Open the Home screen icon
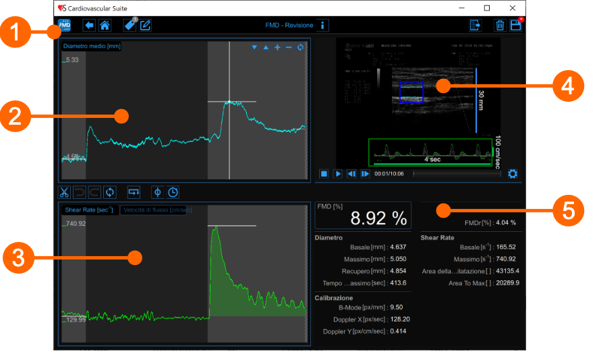The image size is (601, 364). (x=105, y=26)
